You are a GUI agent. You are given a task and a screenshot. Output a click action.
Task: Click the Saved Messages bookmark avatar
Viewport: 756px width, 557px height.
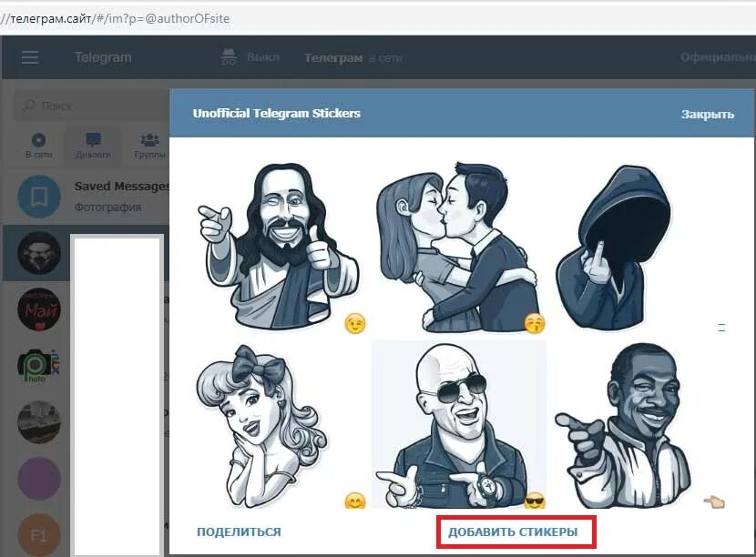[39, 197]
